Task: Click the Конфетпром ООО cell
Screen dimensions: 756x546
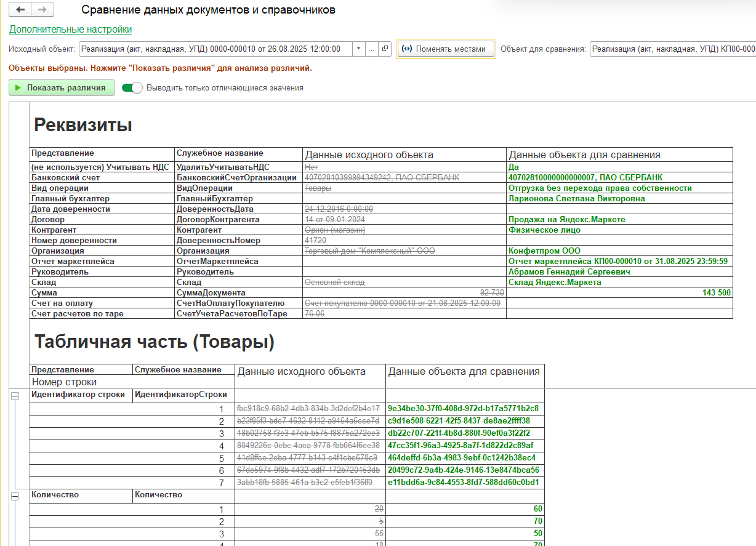Action: coord(619,251)
